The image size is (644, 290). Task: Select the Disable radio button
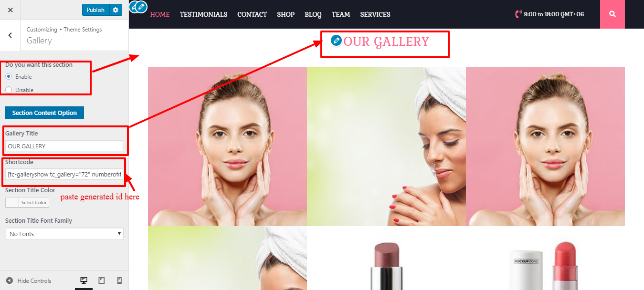9,90
